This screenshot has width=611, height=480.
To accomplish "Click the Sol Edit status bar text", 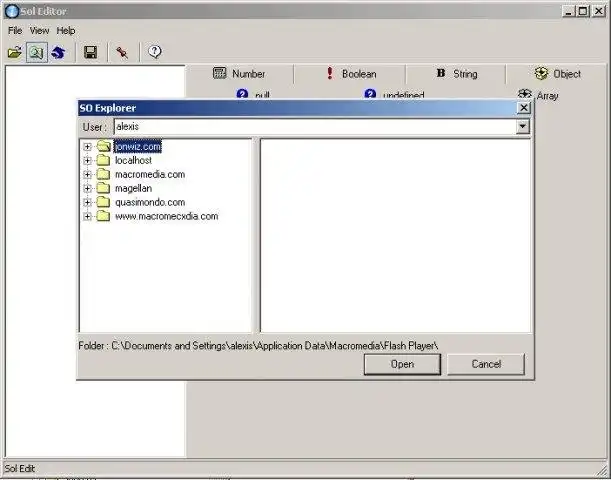I will point(19,469).
